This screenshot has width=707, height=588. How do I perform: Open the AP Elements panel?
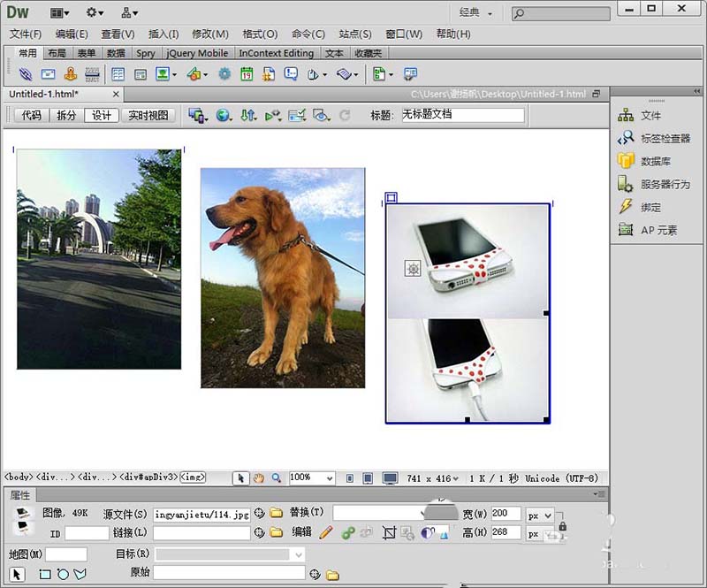648,230
